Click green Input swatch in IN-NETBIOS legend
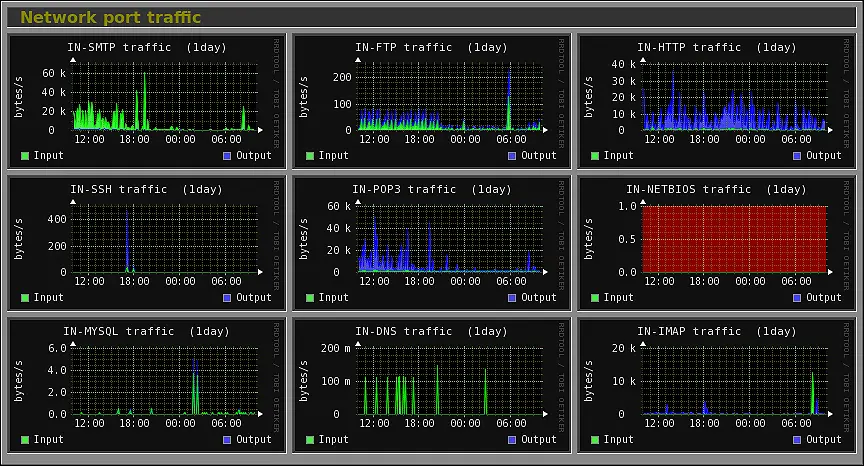864x466 pixels. click(x=595, y=298)
